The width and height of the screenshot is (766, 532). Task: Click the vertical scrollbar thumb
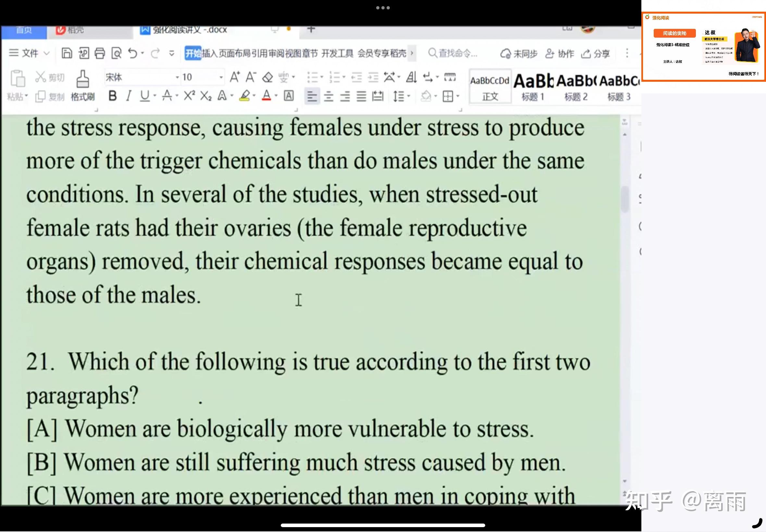pos(624,199)
